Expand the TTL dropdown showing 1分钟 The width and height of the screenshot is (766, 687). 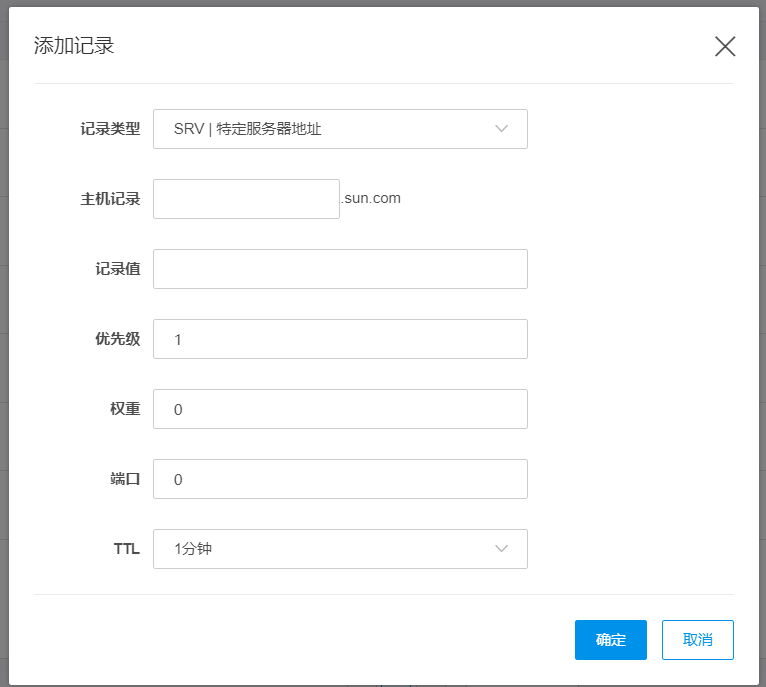pyautogui.click(x=340, y=549)
